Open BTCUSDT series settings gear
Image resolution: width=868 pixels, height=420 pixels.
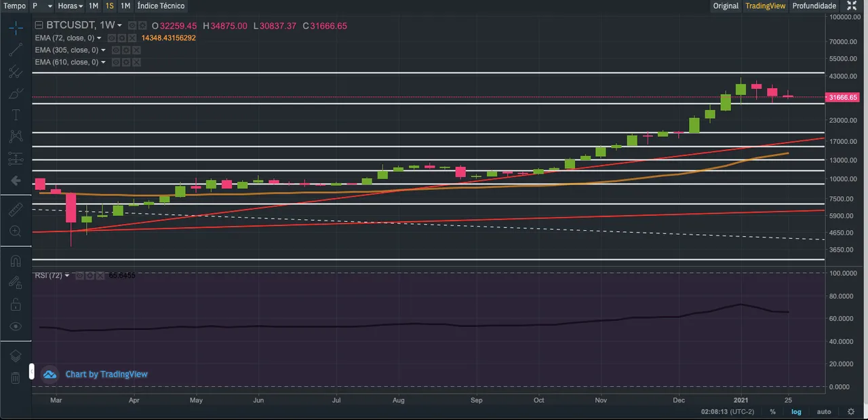pos(142,26)
